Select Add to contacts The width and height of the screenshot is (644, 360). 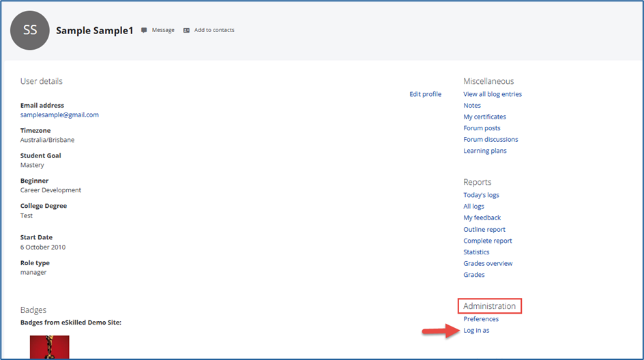pyautogui.click(x=214, y=30)
